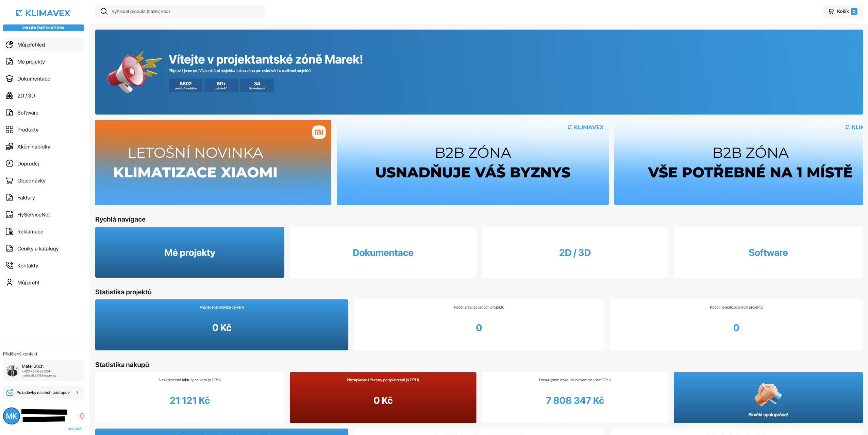The width and height of the screenshot is (868, 435).
Task: Click the Doprodej clock icon
Action: pos(10,163)
